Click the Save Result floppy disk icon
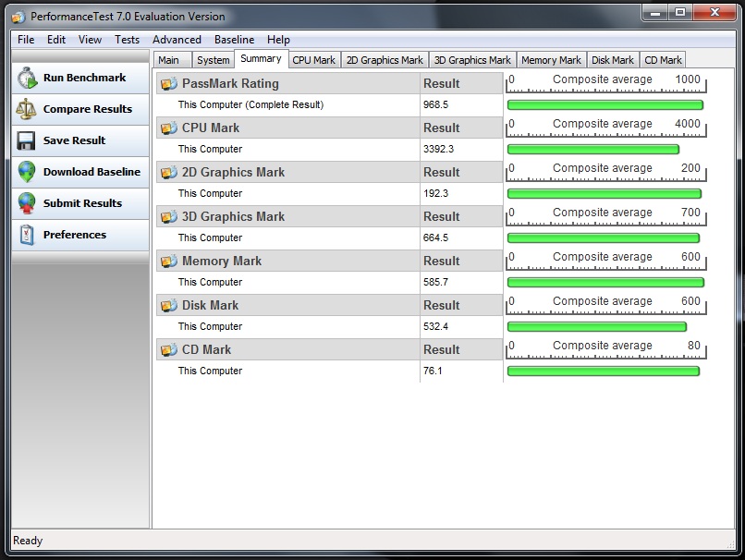Viewport: 745px width, 560px height. 26,140
